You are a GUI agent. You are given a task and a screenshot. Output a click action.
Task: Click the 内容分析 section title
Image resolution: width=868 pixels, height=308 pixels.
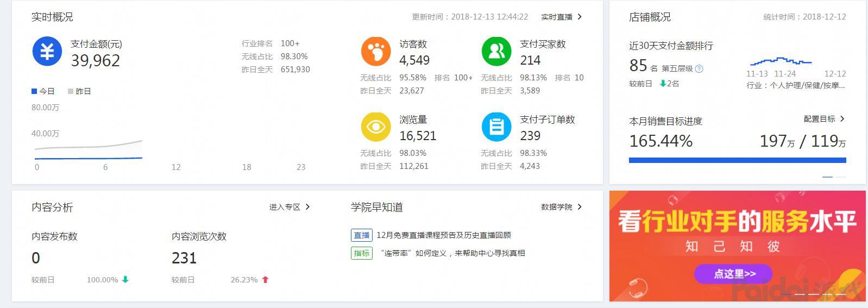point(52,207)
